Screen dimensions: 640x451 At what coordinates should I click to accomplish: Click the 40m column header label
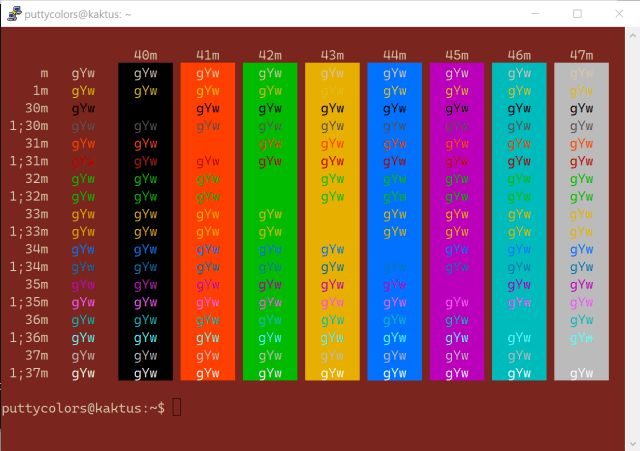(145, 55)
